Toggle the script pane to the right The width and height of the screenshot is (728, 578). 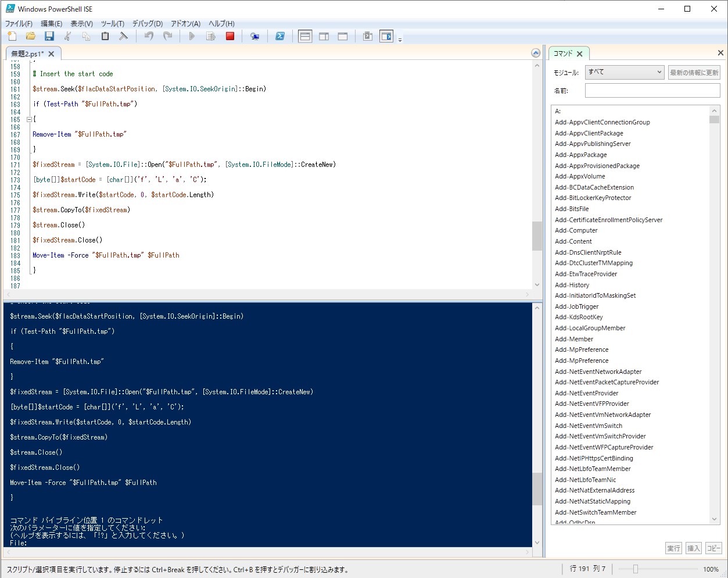(324, 35)
